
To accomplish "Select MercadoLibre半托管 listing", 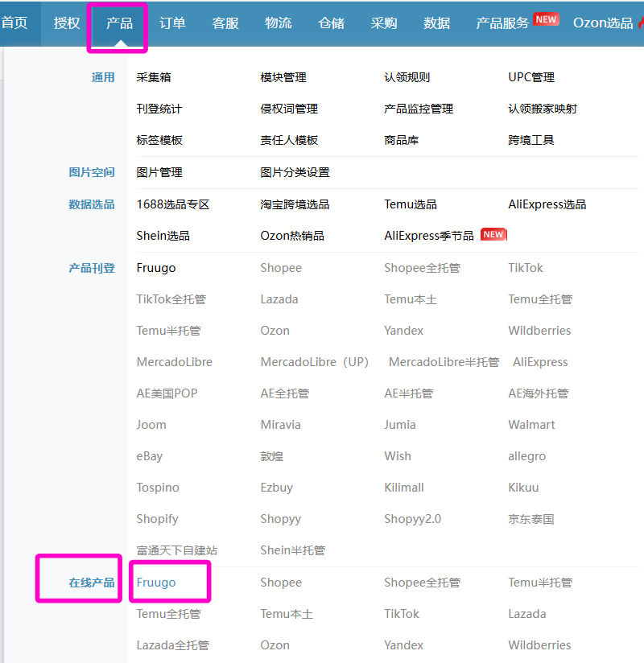I will 444,362.
